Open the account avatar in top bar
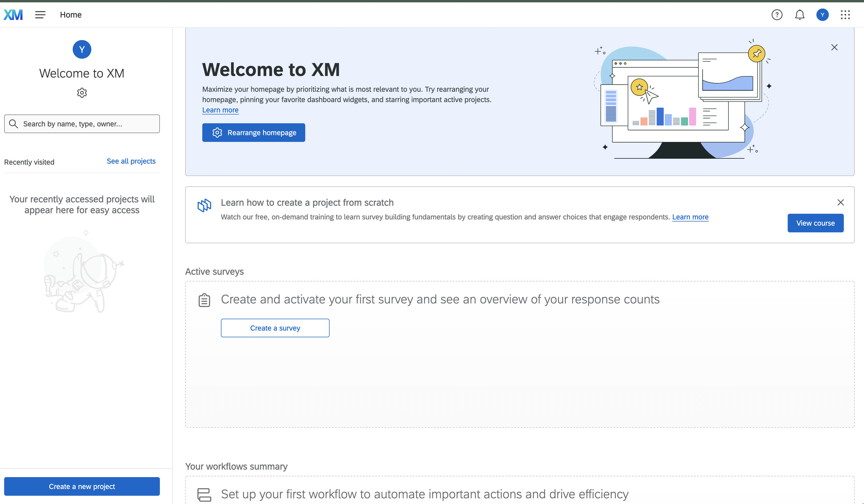864x504 pixels. [x=822, y=15]
